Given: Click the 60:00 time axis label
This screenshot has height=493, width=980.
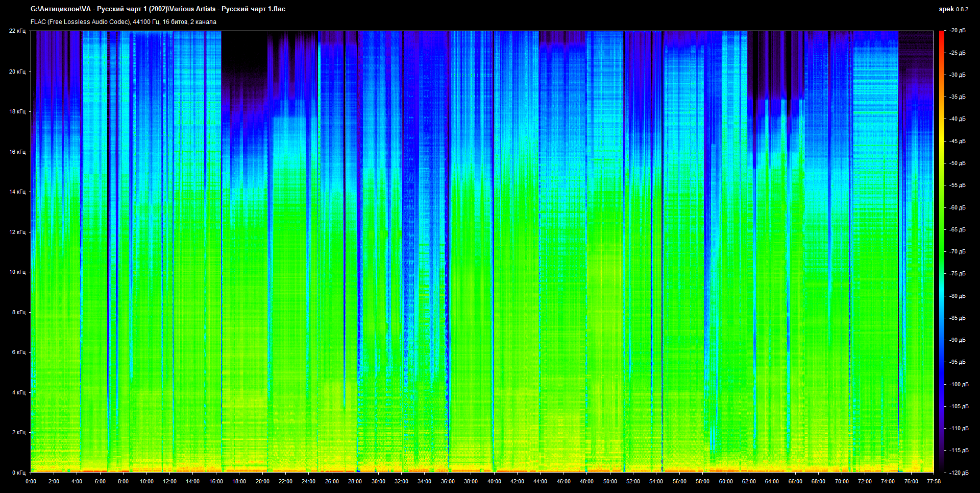Looking at the screenshot, I should (x=726, y=481).
